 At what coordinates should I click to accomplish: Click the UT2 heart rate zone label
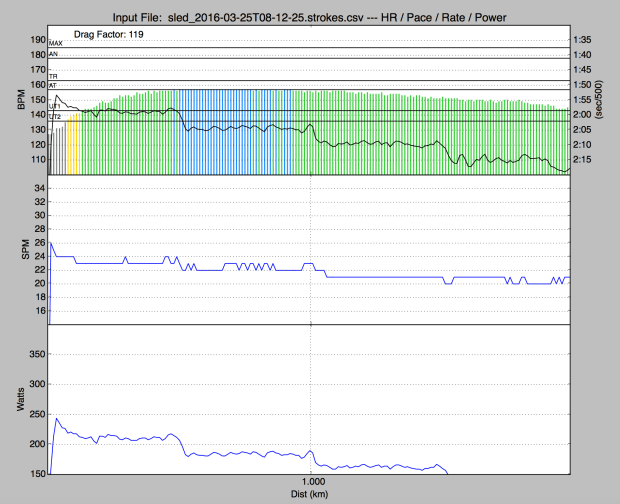coord(55,117)
